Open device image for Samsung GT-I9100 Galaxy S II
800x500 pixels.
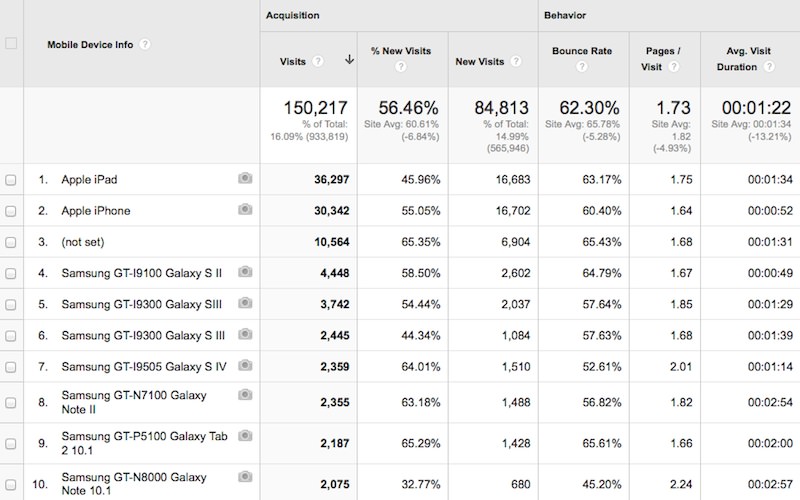(x=245, y=272)
